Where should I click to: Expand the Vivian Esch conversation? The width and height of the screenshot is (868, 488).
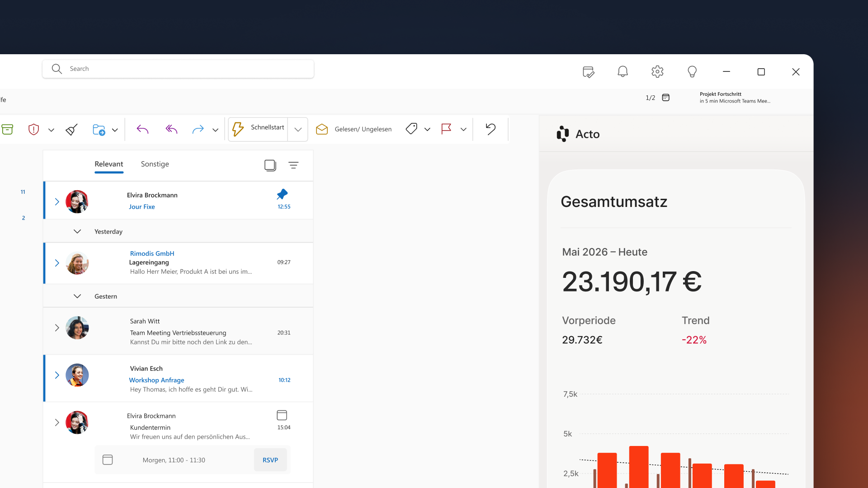(57, 375)
